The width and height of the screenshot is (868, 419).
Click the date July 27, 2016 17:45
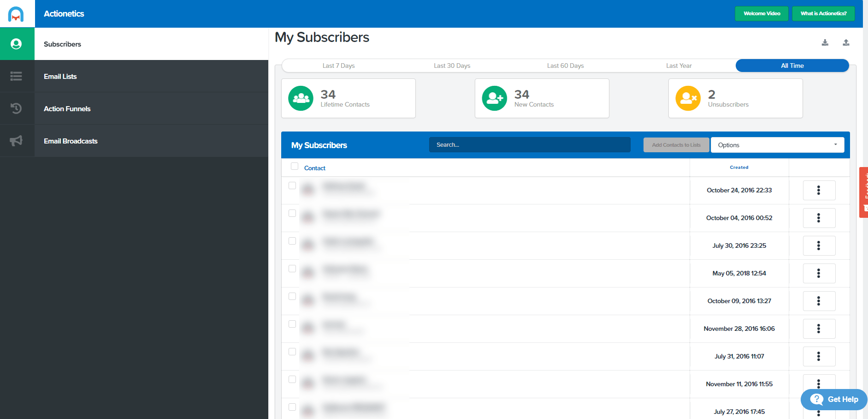point(739,412)
